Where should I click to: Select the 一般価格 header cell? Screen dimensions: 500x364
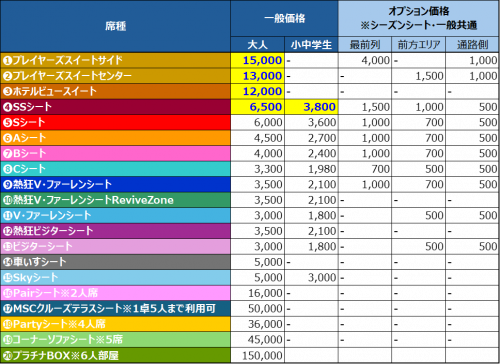click(x=284, y=18)
